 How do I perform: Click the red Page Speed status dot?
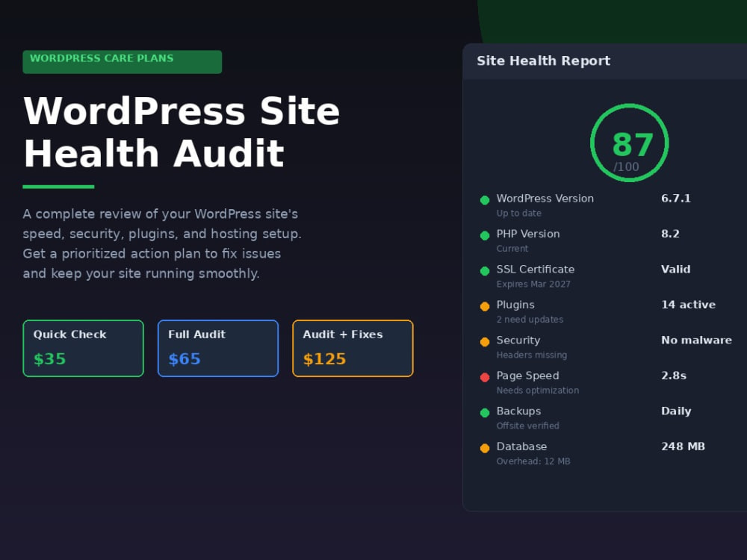click(x=485, y=377)
